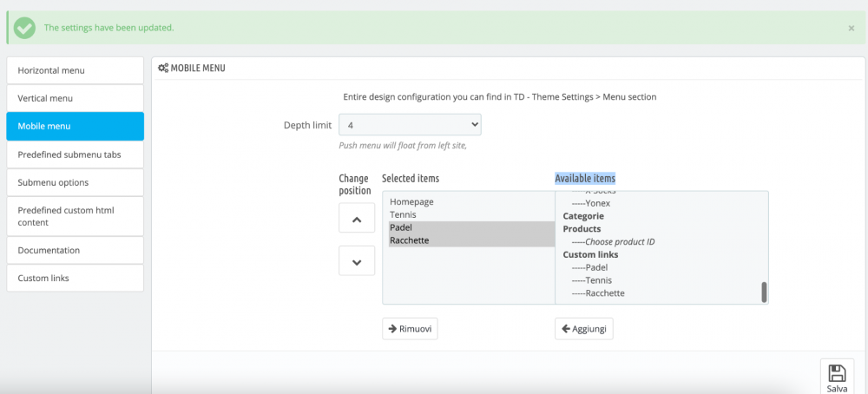
Task: Click the green success checkmark icon
Action: tap(24, 28)
